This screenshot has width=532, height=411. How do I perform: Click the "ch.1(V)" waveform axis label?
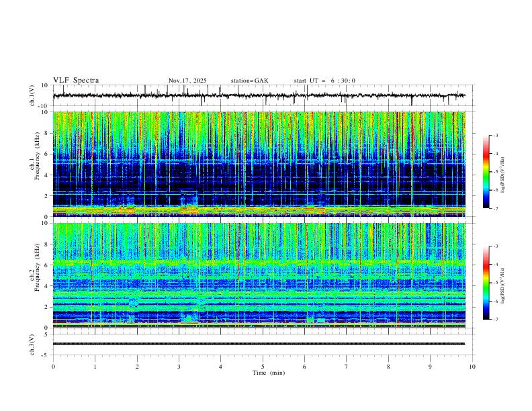[32, 95]
